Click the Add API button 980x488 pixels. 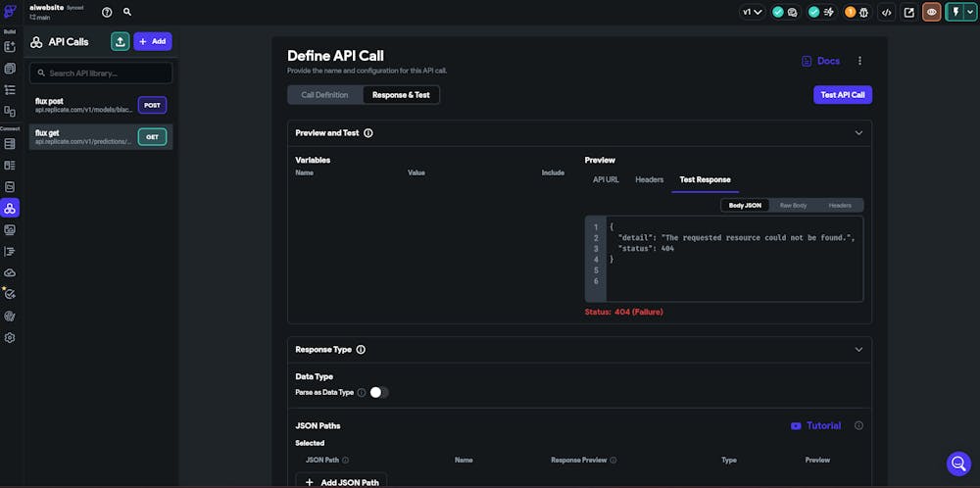point(153,41)
